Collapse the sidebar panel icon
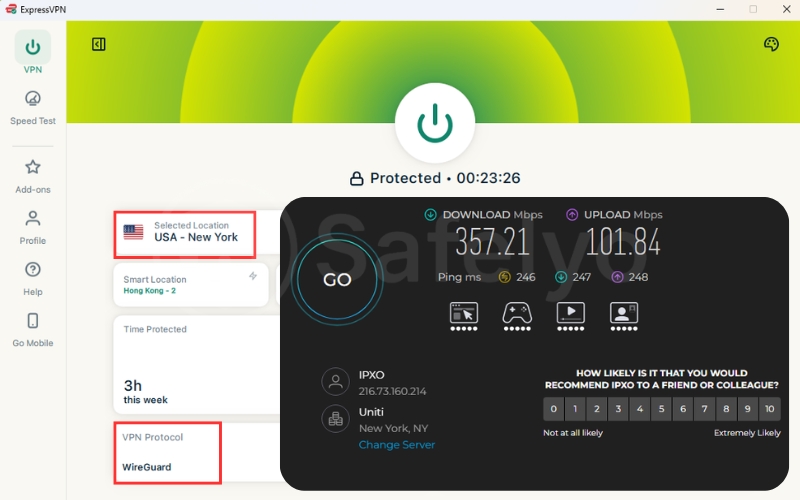 tap(98, 44)
